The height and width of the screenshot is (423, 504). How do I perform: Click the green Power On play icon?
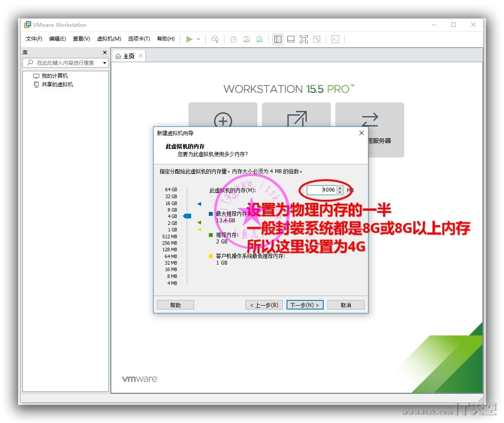point(189,39)
